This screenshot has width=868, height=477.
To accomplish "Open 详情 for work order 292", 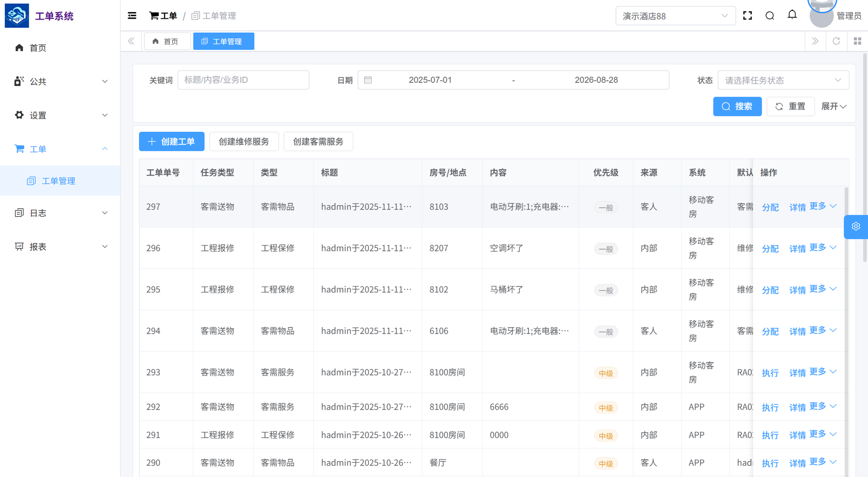I will coord(797,407).
